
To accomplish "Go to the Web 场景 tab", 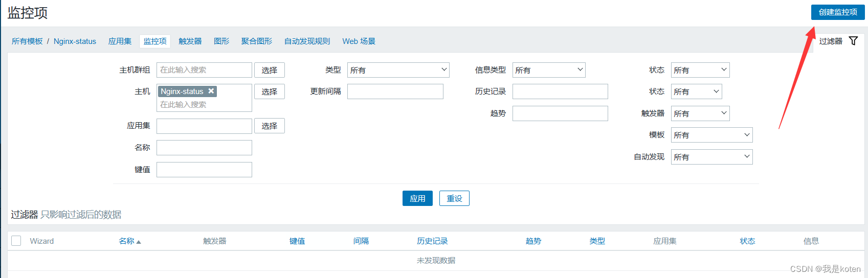I will (x=359, y=41).
